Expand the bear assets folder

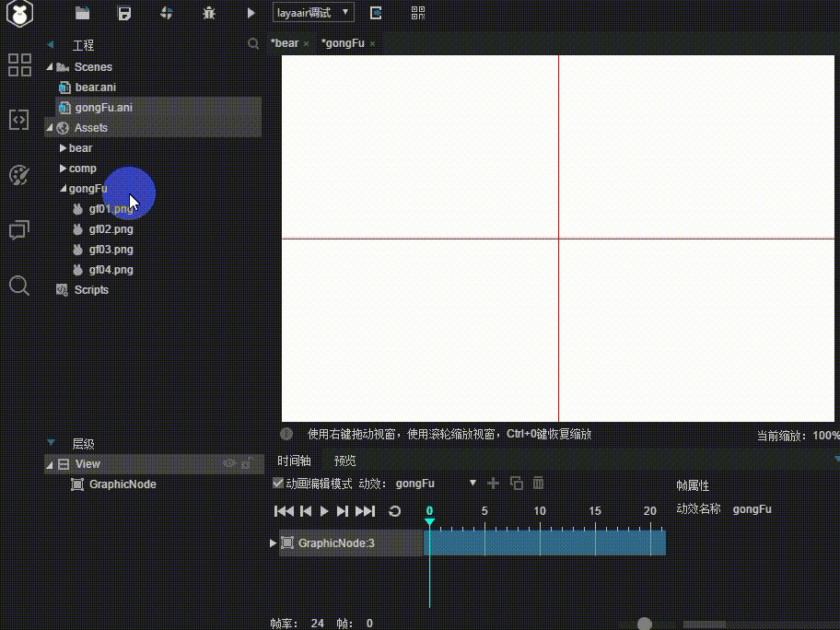(63, 148)
